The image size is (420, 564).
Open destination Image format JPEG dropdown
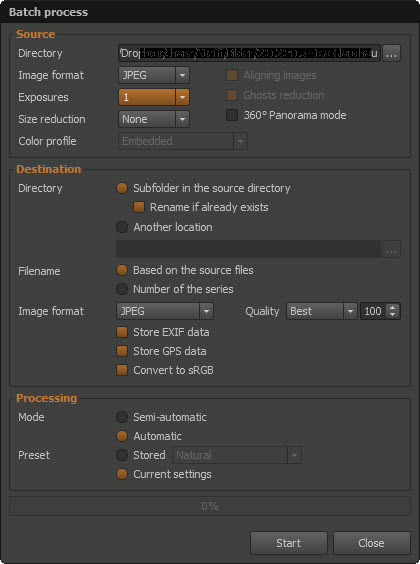[x=165, y=311]
